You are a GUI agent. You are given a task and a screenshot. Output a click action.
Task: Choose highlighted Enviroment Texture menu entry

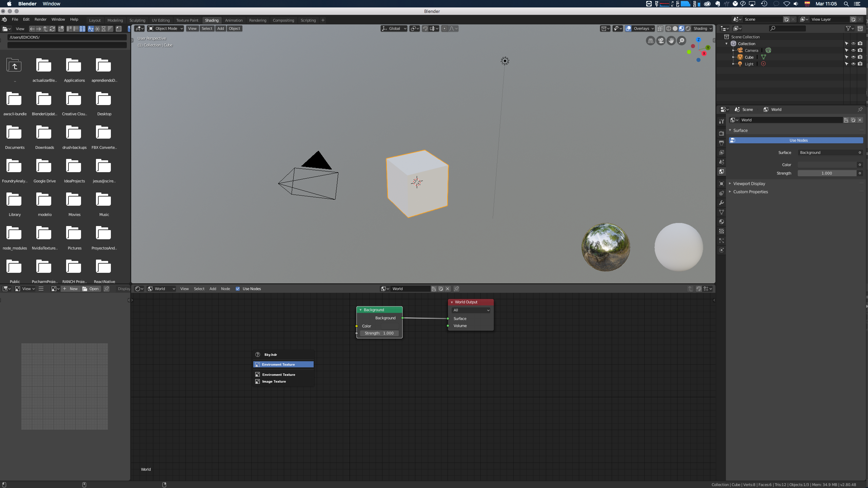coord(283,364)
